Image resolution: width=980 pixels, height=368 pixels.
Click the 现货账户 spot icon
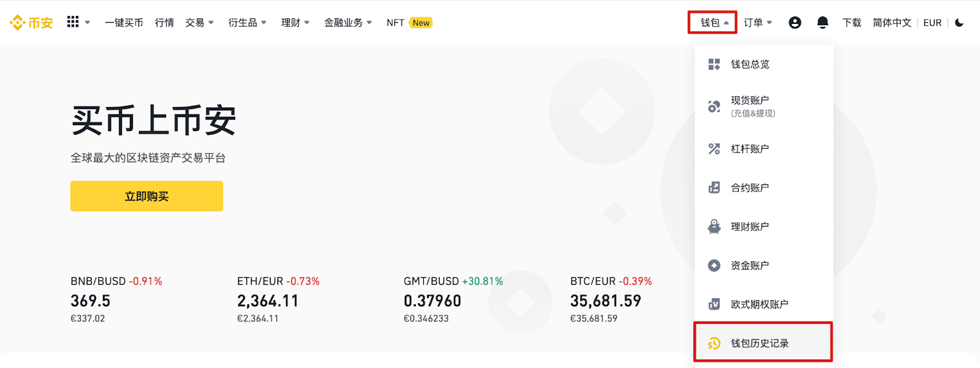714,107
